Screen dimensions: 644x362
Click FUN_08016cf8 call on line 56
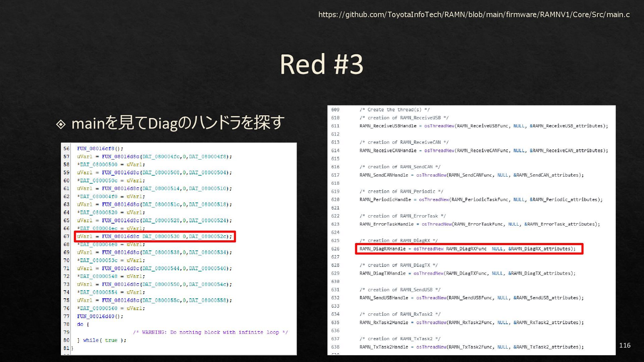click(x=100, y=148)
